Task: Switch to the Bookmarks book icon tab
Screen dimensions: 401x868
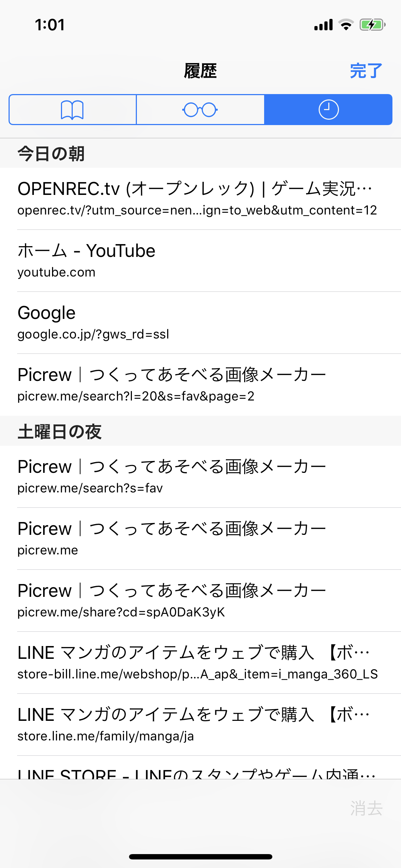Action: click(72, 110)
